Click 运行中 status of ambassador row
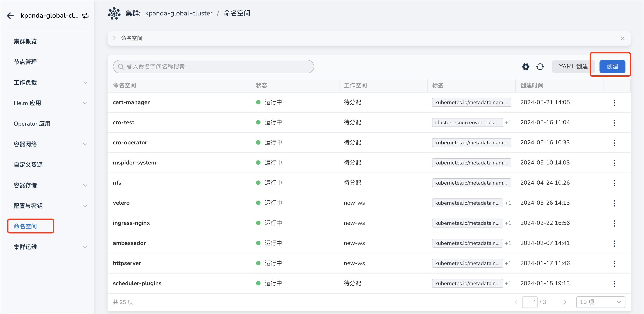The image size is (644, 314). 273,243
